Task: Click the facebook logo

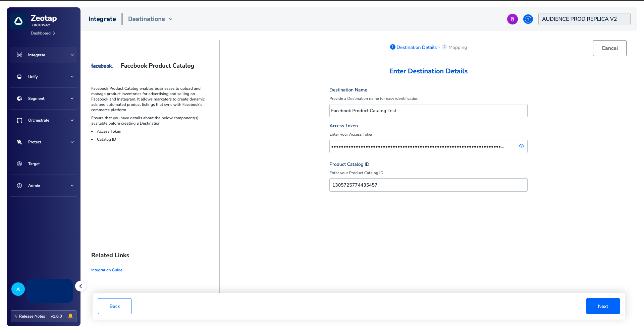Action: 102,66
